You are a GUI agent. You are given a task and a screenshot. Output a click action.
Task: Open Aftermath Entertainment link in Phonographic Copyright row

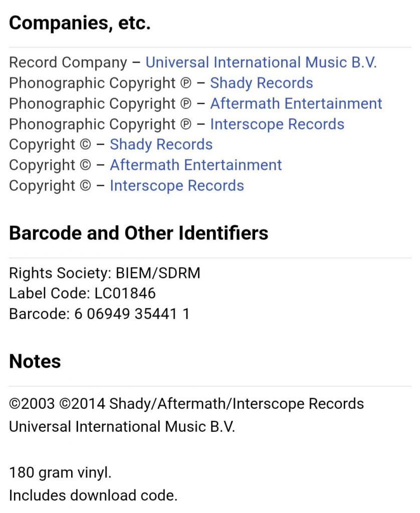[x=296, y=104]
